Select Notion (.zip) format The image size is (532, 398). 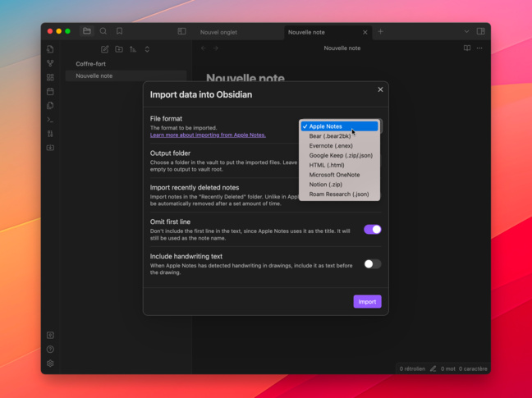(339, 185)
